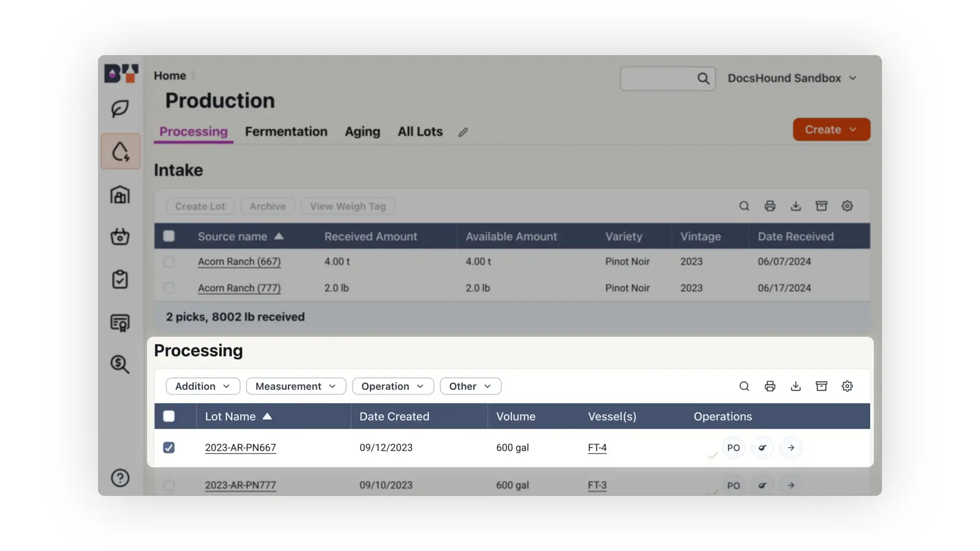Viewport: 980px width, 551px height.
Task: Click the download icon in Processing table
Action: (796, 386)
